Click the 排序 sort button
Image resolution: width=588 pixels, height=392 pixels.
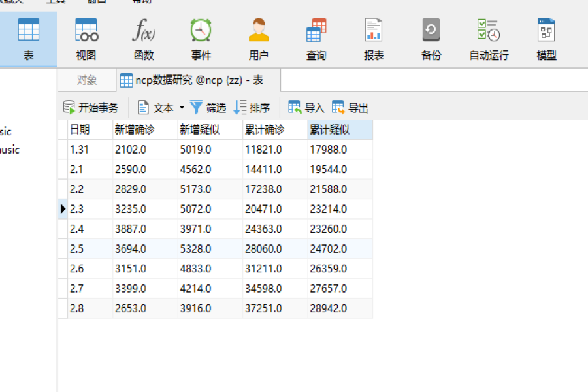coord(252,108)
